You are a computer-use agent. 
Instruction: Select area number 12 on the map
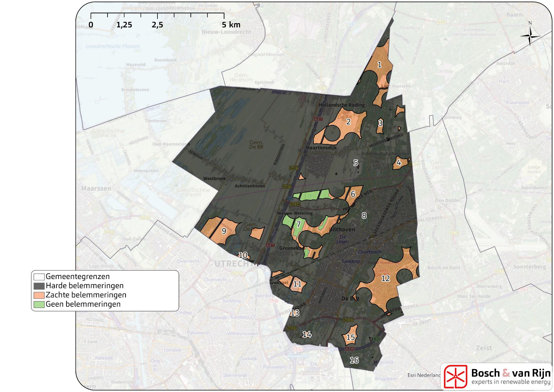(x=385, y=278)
